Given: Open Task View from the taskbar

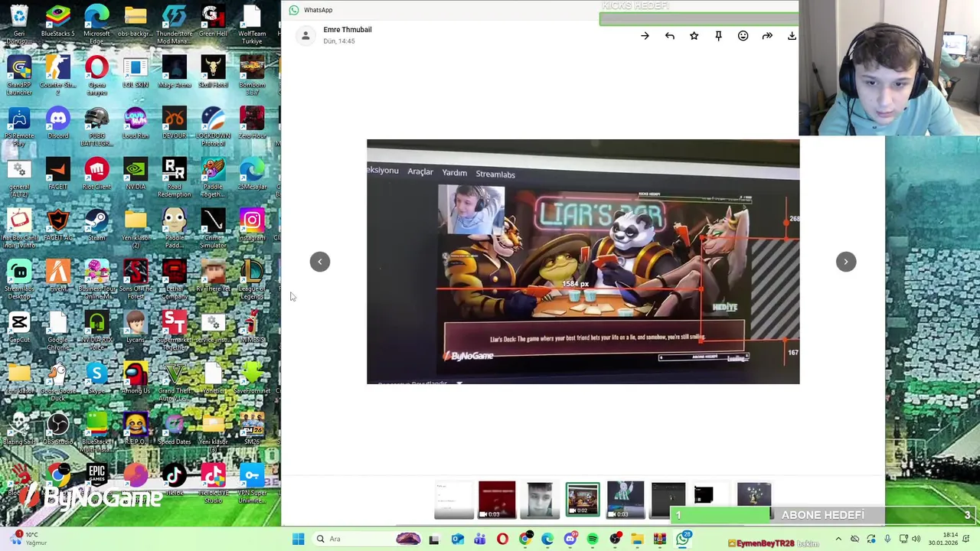Looking at the screenshot, I should [x=434, y=539].
